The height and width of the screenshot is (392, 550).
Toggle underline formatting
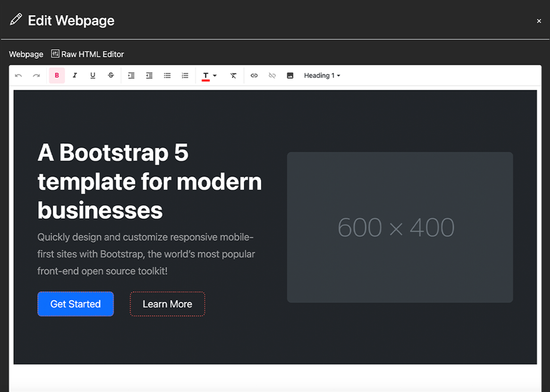(x=93, y=75)
